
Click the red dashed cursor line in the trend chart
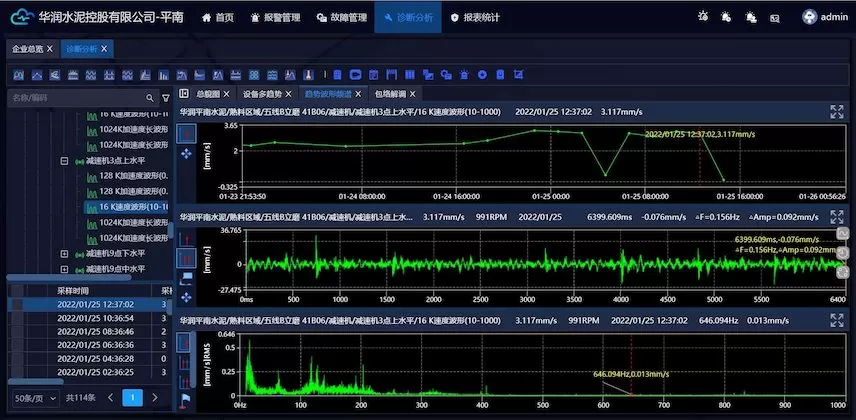[x=700, y=156]
